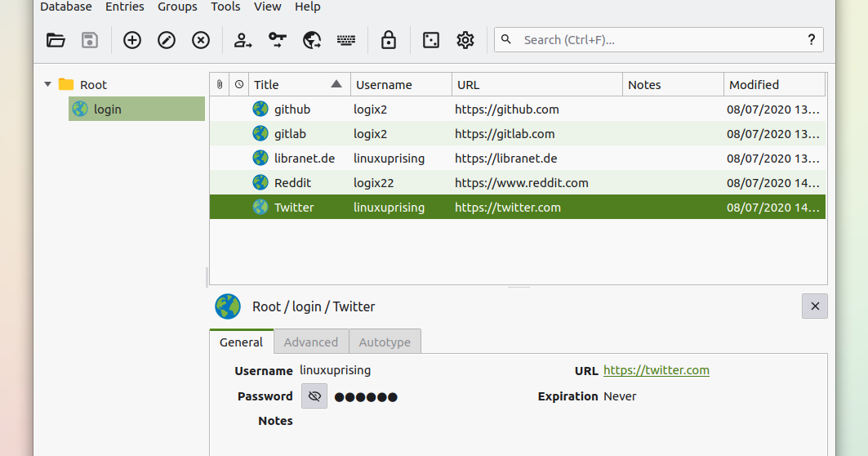Sort entries by the Title column
Viewport: 868px width, 456px height.
point(300,84)
